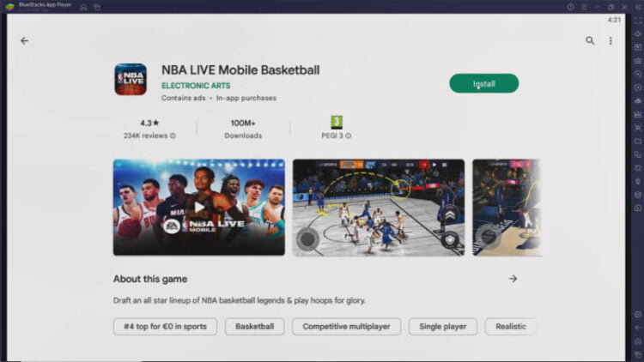The image size is (644, 362).
Task: Install NBA LIVE Mobile Basketball
Action: point(483,83)
